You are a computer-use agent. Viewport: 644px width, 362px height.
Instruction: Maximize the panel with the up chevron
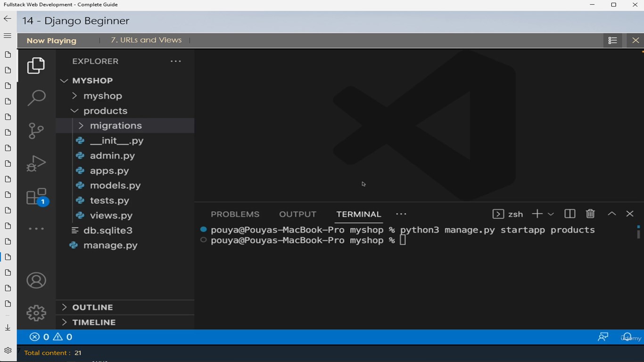[x=611, y=214]
